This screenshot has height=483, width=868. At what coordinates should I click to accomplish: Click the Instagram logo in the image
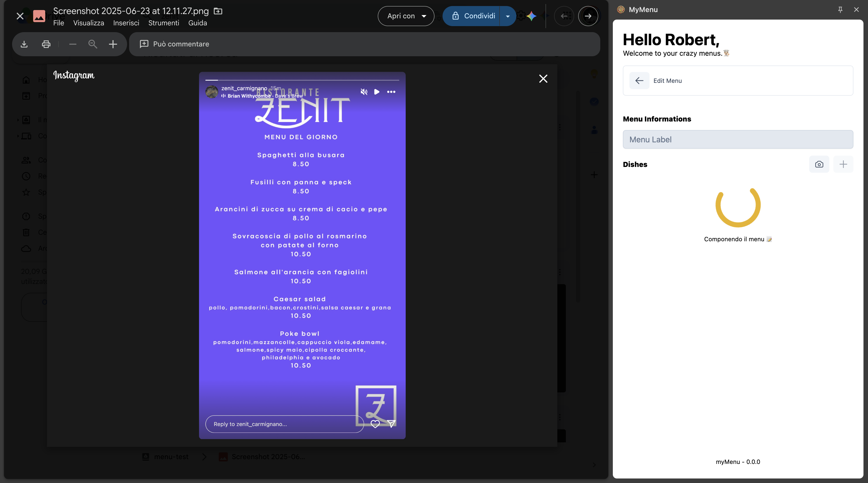[74, 76]
